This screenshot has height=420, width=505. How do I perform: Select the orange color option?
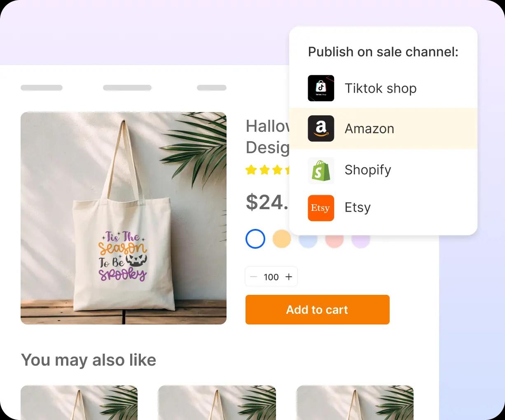tap(282, 239)
